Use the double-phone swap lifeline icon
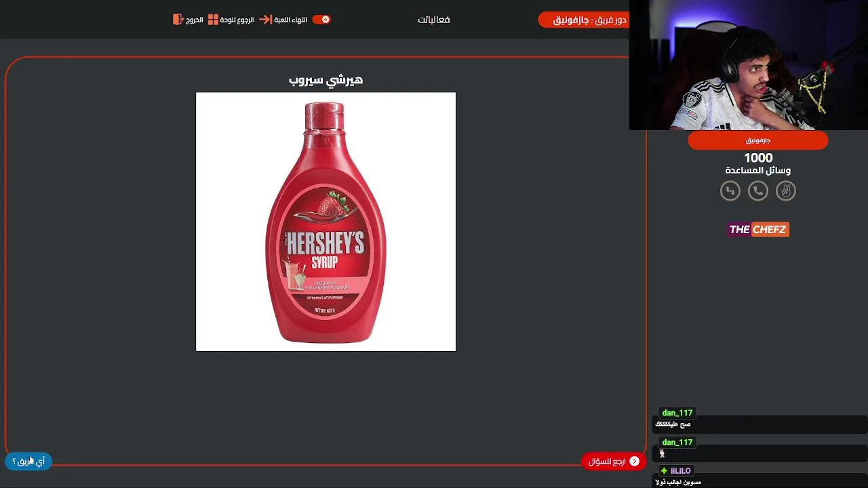Viewport: 868px width, 488px height. 730,191
